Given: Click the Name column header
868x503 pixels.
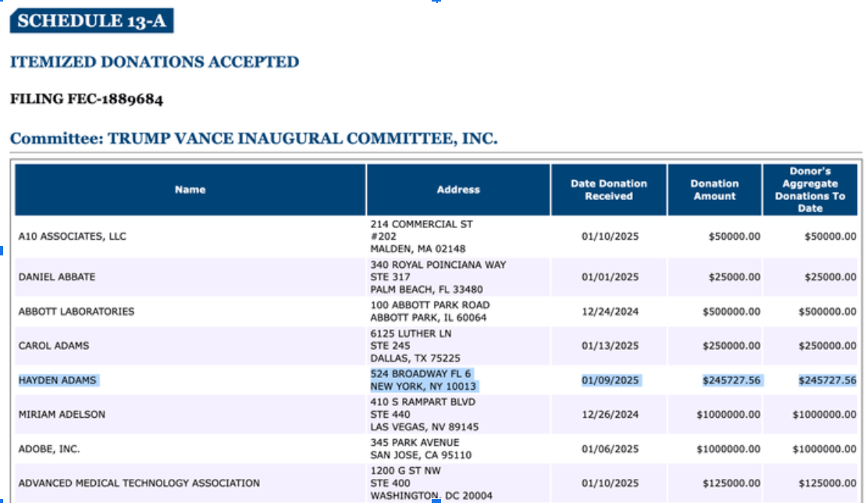Looking at the screenshot, I should point(190,189).
